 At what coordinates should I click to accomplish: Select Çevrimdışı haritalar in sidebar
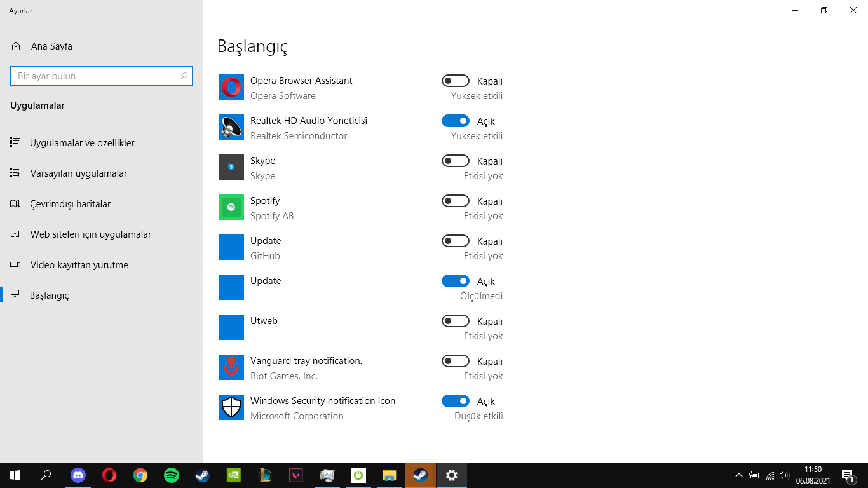(x=102, y=204)
